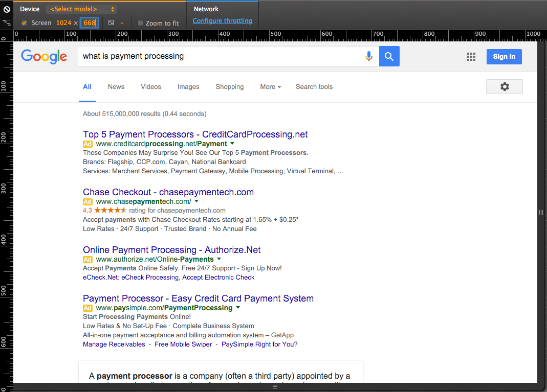Click the Ad badge for paysimple.com
The height and width of the screenshot is (392, 547).
click(x=87, y=308)
